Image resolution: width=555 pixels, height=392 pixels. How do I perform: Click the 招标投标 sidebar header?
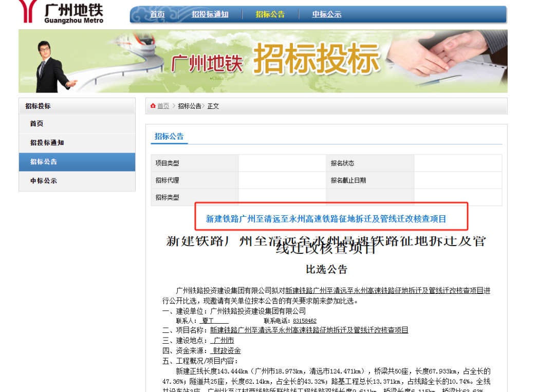[x=77, y=106]
